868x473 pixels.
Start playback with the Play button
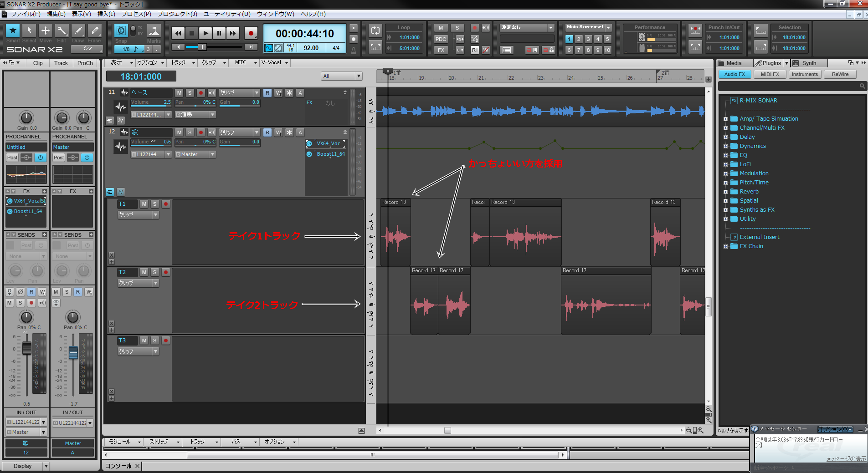pyautogui.click(x=205, y=33)
